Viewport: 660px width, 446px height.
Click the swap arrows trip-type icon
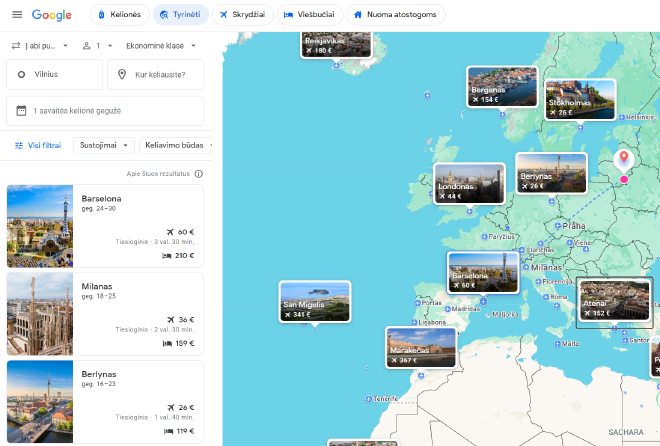click(16, 46)
